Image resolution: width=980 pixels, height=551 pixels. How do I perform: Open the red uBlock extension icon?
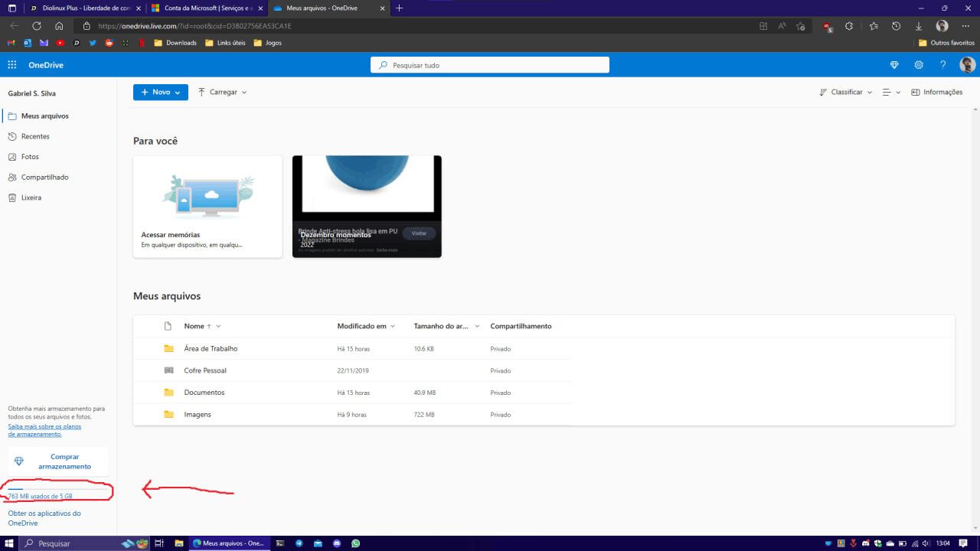pyautogui.click(x=828, y=26)
